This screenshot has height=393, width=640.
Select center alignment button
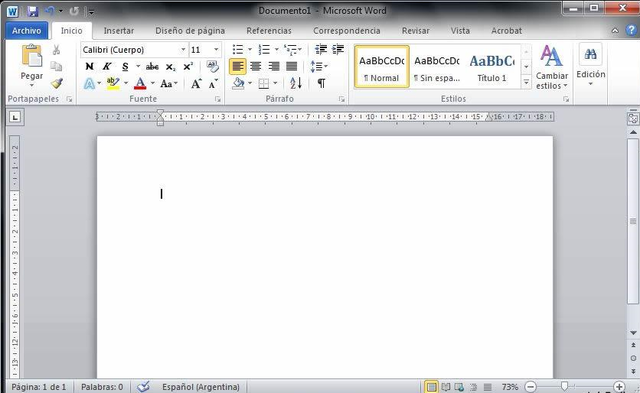point(256,66)
